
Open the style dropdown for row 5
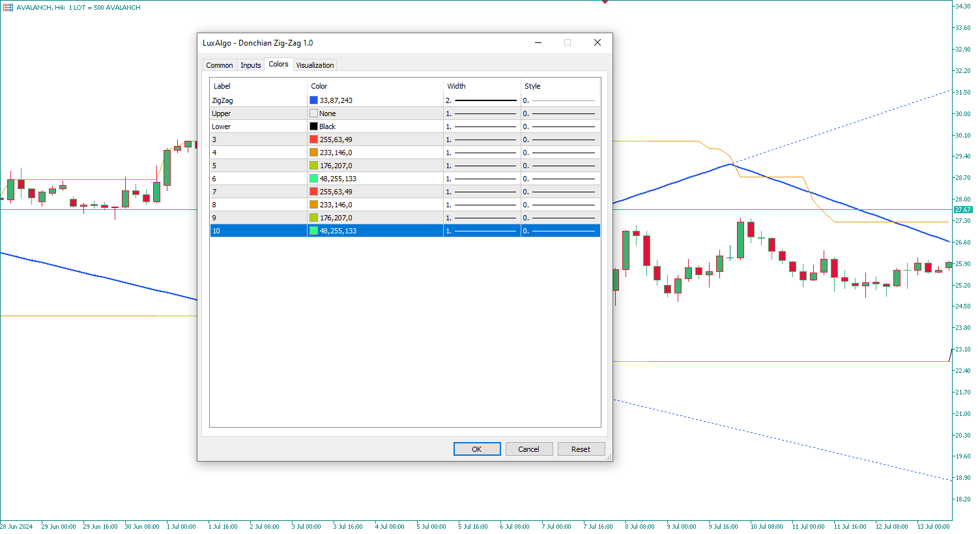pyautogui.click(x=560, y=166)
